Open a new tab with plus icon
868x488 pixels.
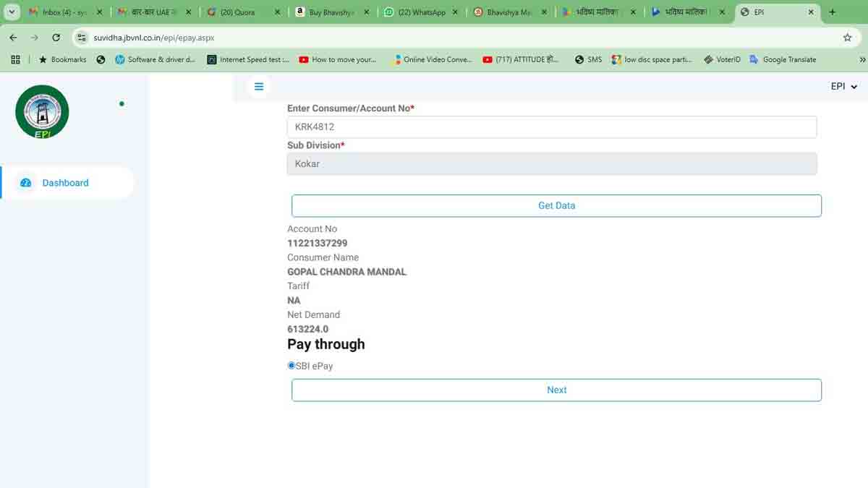(x=833, y=12)
